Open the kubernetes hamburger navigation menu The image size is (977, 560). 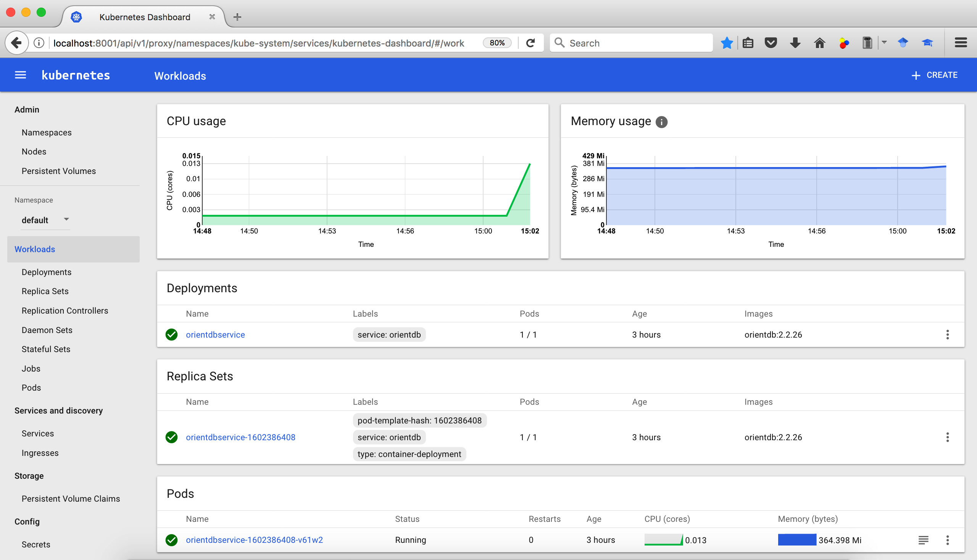pyautogui.click(x=20, y=75)
